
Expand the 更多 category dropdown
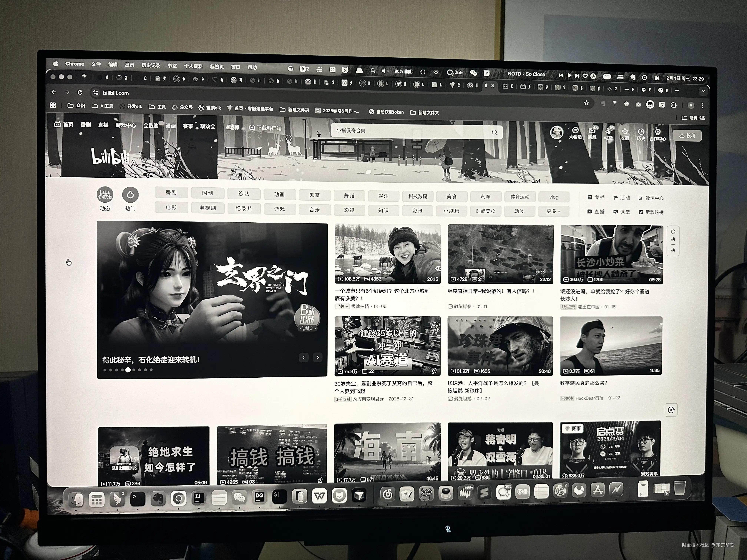pos(554,211)
